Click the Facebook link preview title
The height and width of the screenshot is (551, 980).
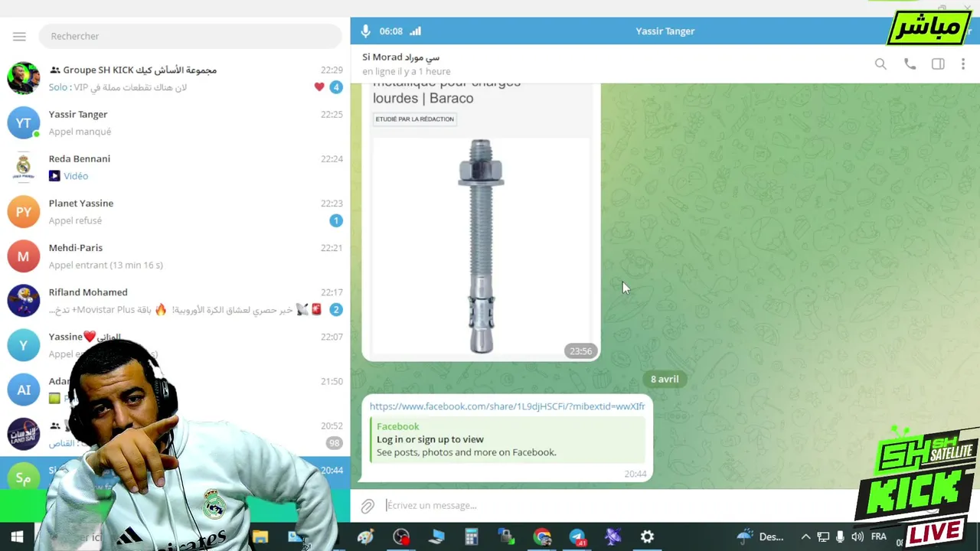(x=397, y=426)
